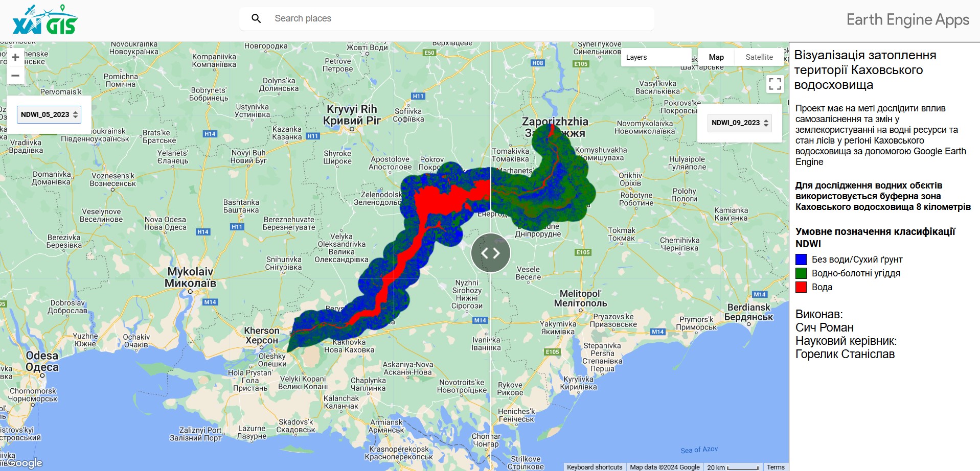Click Berdiansk city label

pos(749,312)
